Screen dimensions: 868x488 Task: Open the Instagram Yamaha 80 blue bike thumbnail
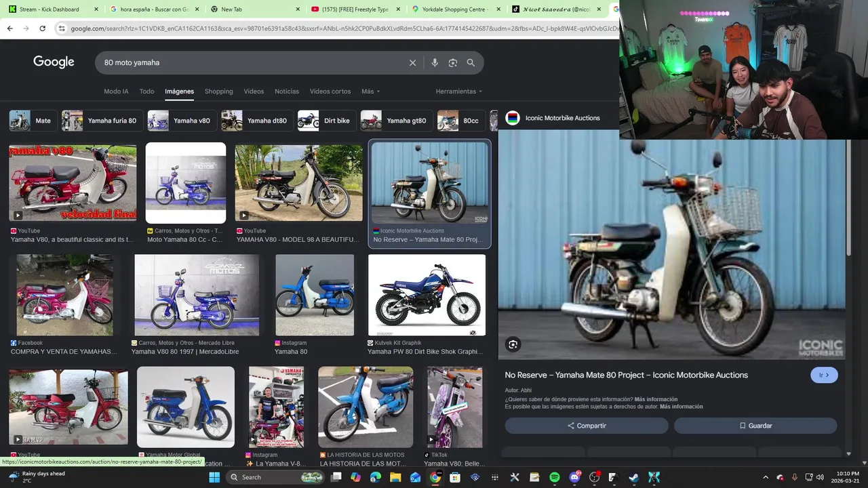tap(315, 295)
